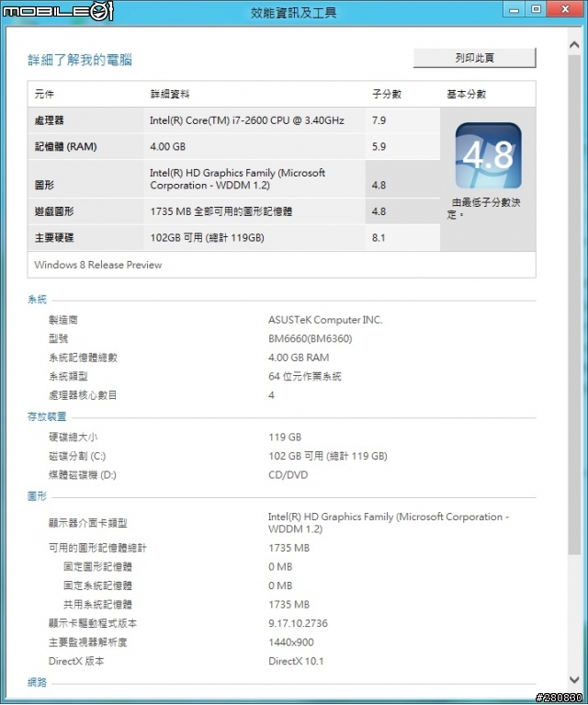The image size is (588, 705).
Task: Click the BM6660(BM6360) model value
Action: (x=311, y=338)
